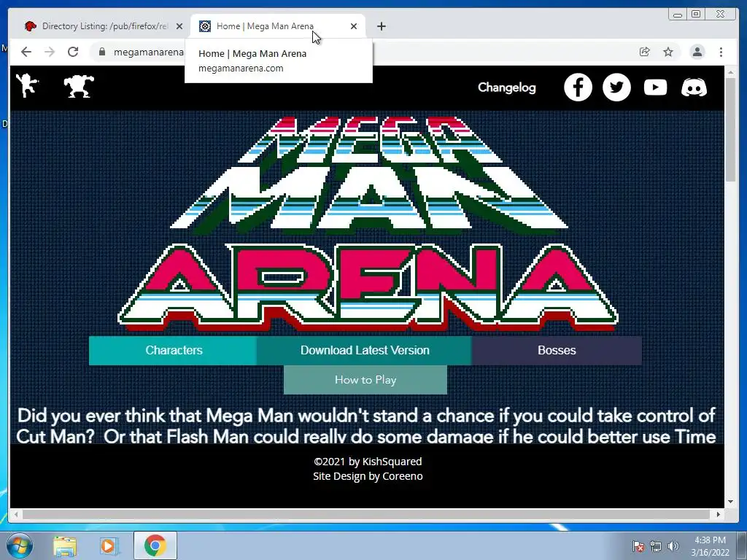Image resolution: width=747 pixels, height=560 pixels.
Task: Close the Directory Listing tab
Action: click(179, 26)
